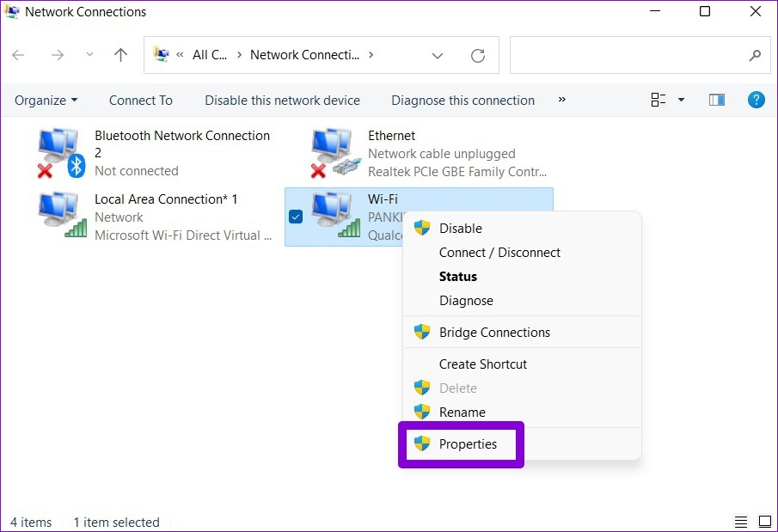Screen dimensions: 778x532
Task: Toggle the preview pane icon
Action: pyautogui.click(x=716, y=100)
